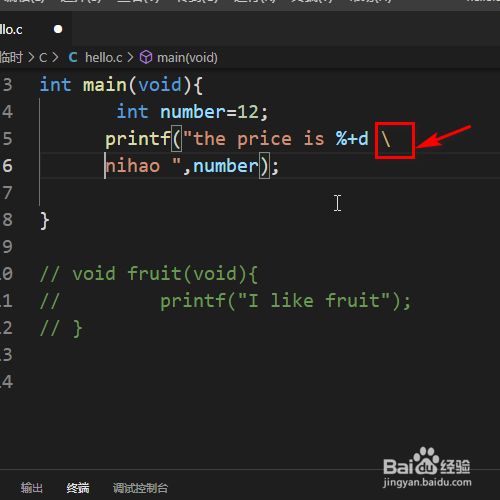Open the 'C' folder breadcrumb
The height and width of the screenshot is (500, 500).
tap(43, 58)
